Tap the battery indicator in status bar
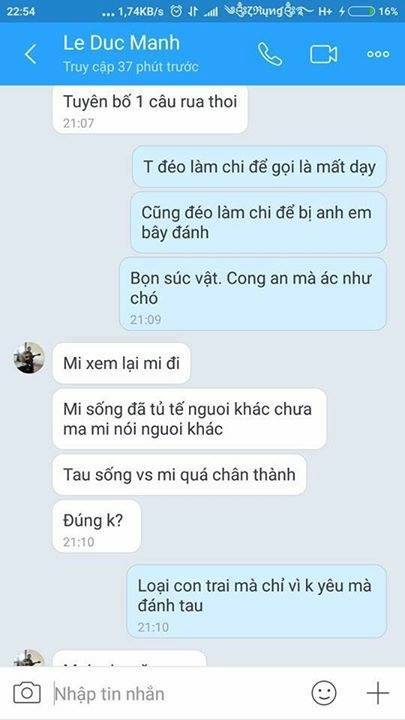The width and height of the screenshot is (405, 720). pyautogui.click(x=362, y=11)
